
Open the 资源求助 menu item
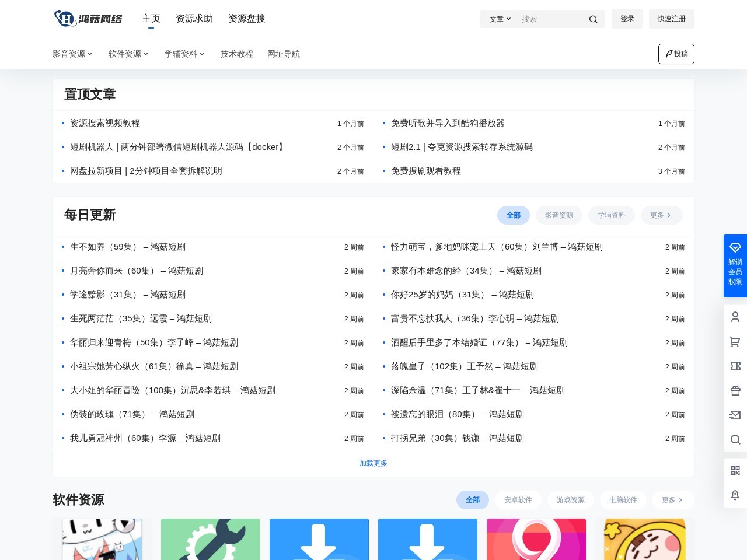(194, 19)
